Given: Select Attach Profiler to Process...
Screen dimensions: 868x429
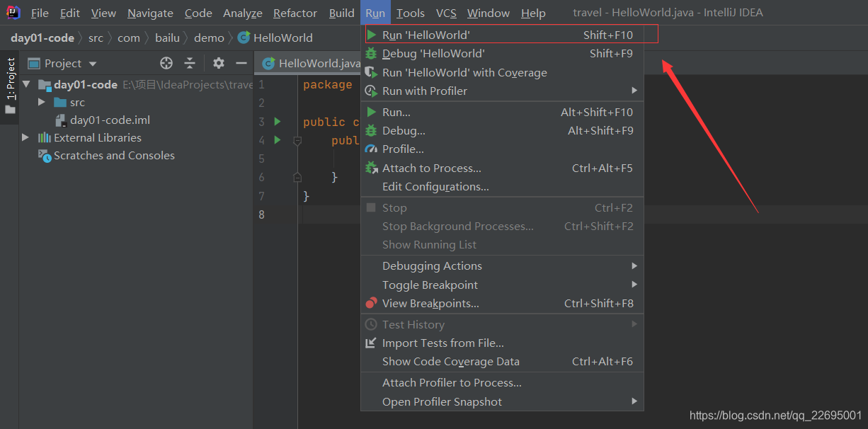Looking at the screenshot, I should pyautogui.click(x=502, y=382).
